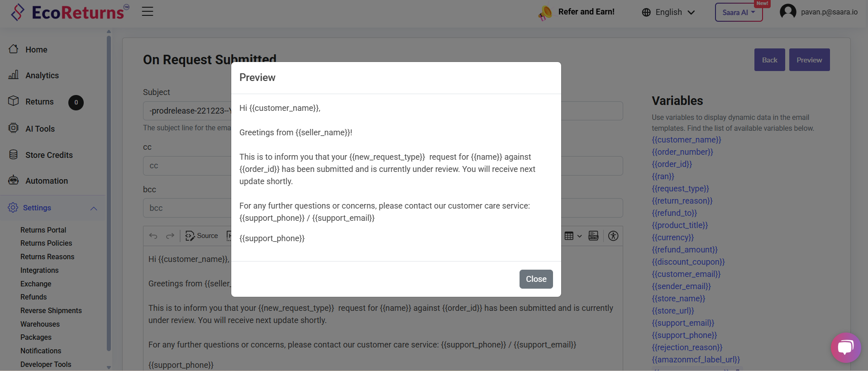
Task: Click the Back button
Action: [769, 60]
